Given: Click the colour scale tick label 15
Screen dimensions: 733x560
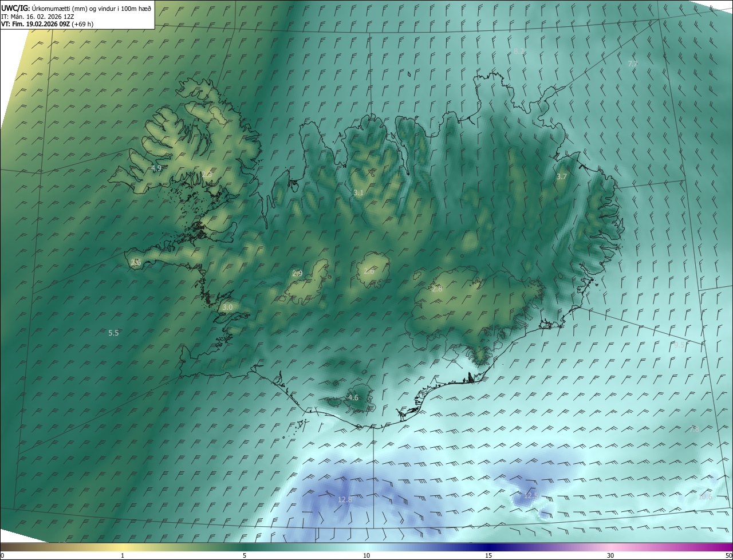Looking at the screenshot, I should tap(488, 555).
